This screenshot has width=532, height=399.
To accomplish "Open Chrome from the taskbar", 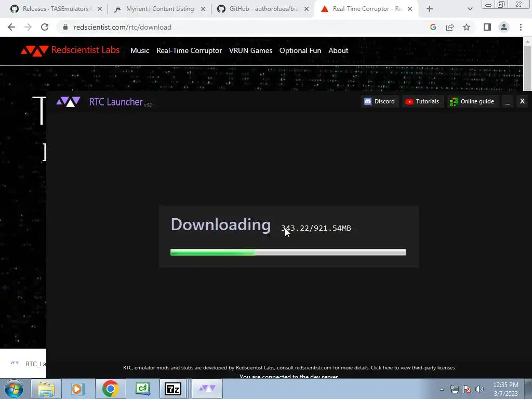I will tap(110, 389).
